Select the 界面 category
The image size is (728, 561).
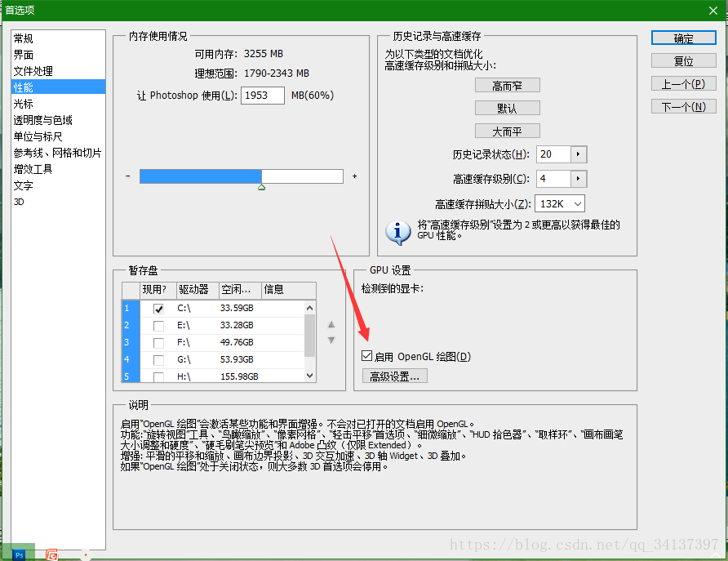pyautogui.click(x=58, y=55)
